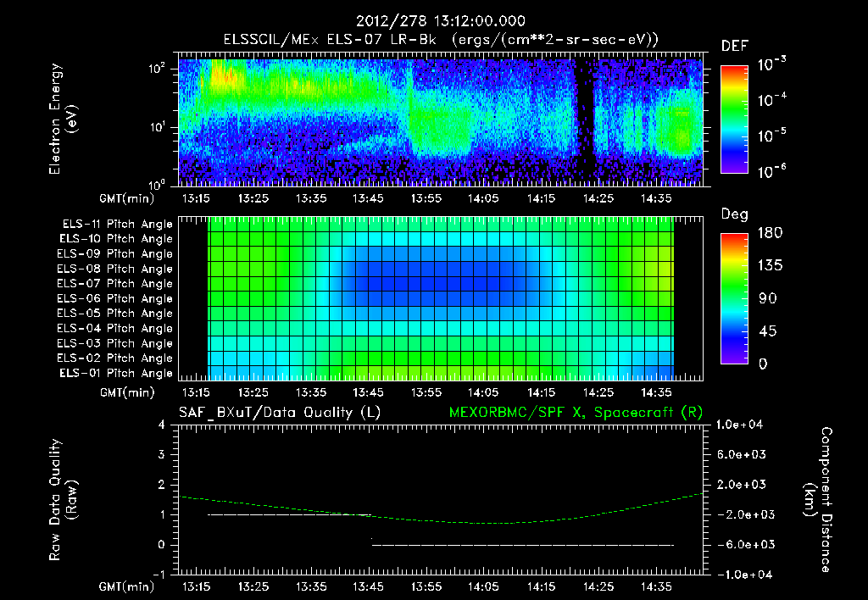Screen dimensions: 868x600
Task: Click the SAF_BXuT/Data Quality (L) label
Action: (x=280, y=413)
